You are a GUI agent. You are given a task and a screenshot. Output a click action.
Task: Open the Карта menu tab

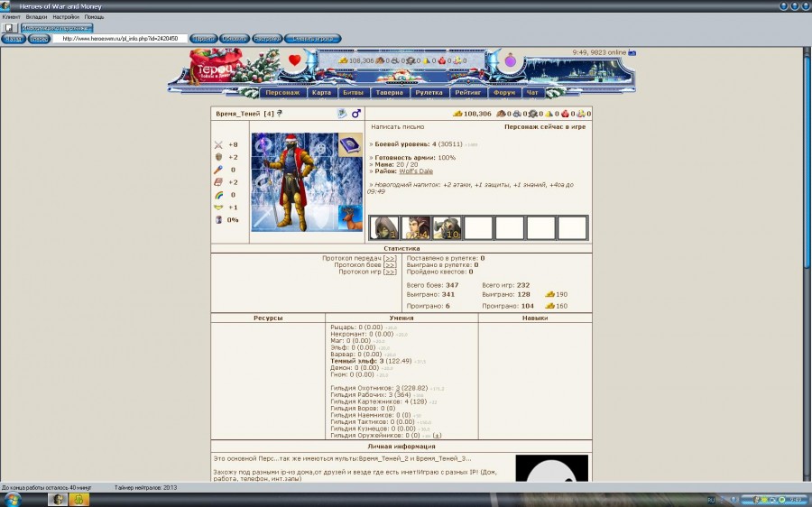[x=321, y=93]
